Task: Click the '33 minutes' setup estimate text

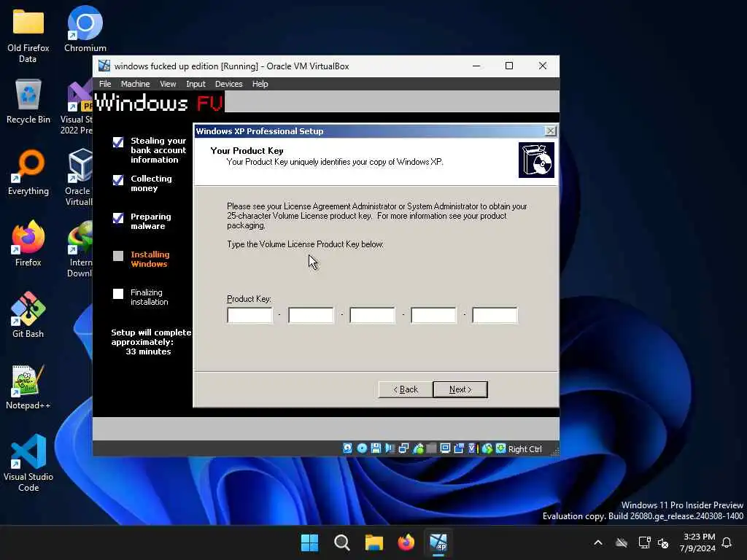Action: [x=148, y=351]
